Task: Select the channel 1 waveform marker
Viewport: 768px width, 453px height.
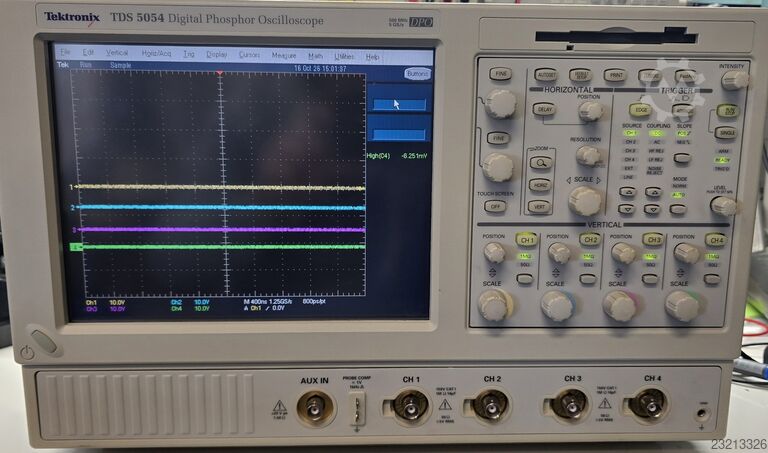Action: (72, 187)
